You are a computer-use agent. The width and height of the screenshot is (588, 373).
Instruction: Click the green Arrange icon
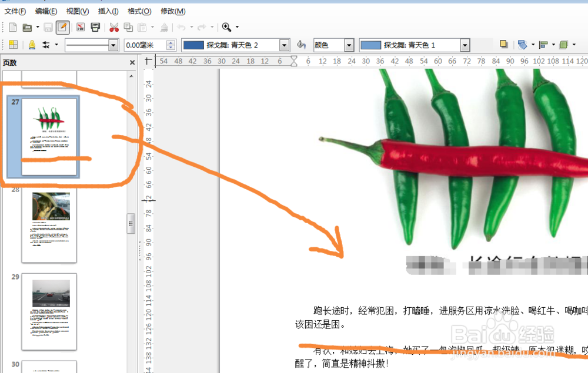(563, 45)
